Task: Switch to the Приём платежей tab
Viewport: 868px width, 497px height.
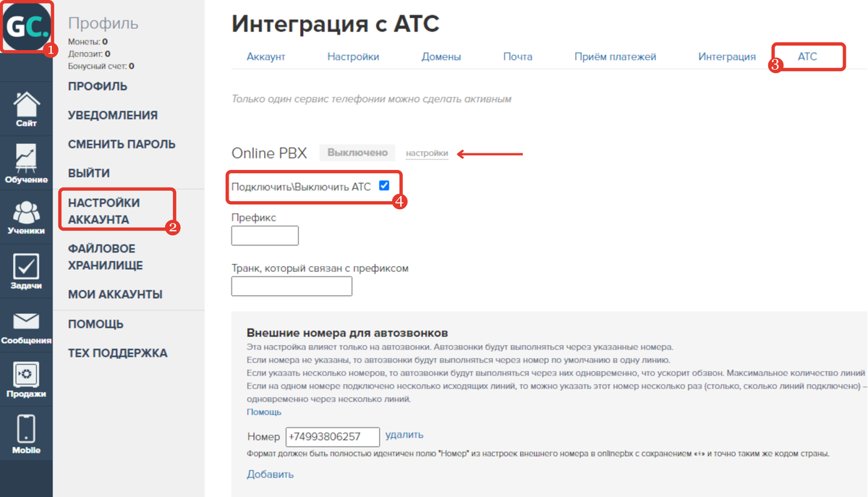Action: coord(616,56)
